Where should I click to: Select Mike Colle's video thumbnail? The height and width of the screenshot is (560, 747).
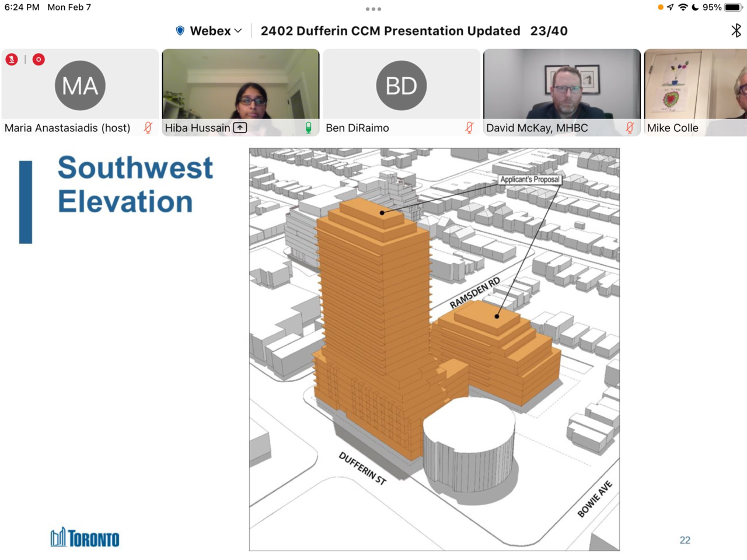click(695, 86)
